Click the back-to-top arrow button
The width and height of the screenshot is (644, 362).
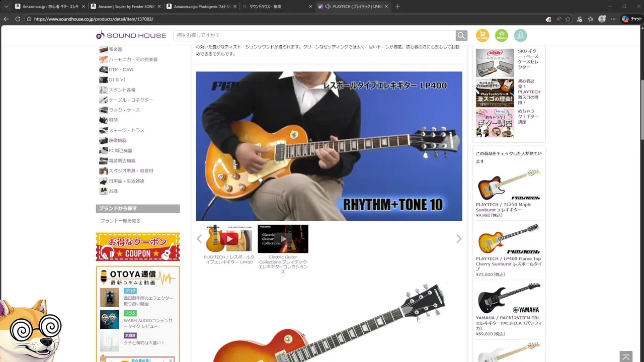pyautogui.click(x=626, y=356)
